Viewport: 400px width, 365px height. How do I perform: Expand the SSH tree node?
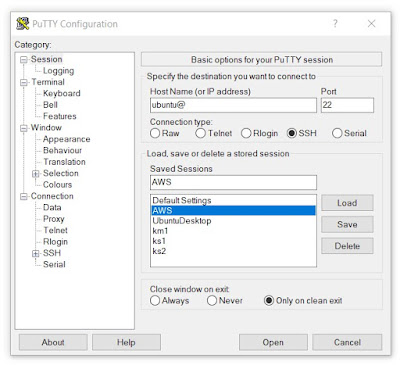36,254
